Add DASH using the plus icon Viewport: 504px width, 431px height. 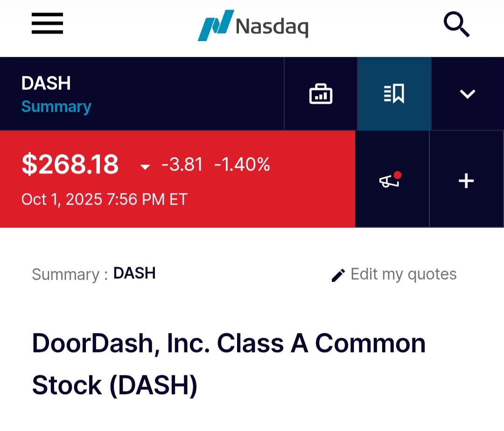tap(466, 181)
